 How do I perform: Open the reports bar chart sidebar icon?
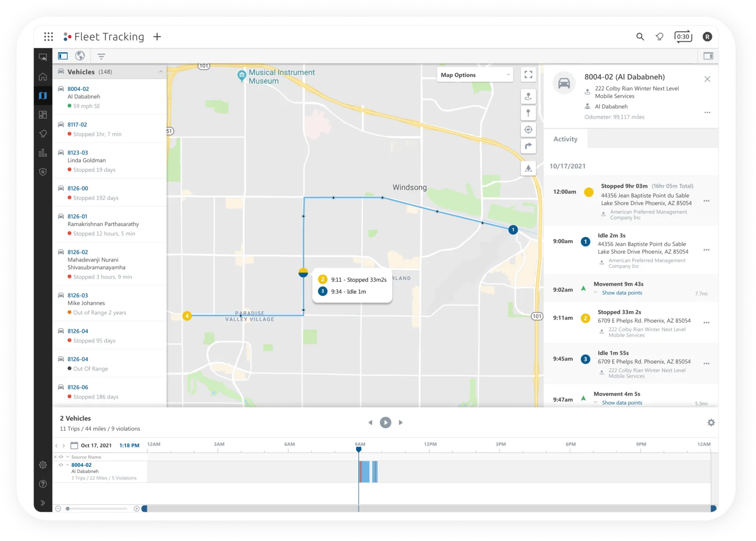pos(43,152)
